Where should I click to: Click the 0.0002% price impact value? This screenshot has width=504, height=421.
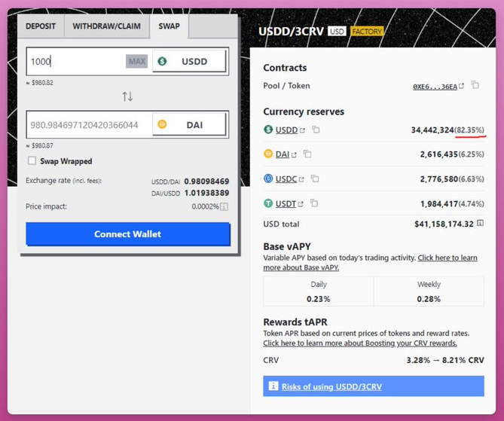[x=206, y=206]
